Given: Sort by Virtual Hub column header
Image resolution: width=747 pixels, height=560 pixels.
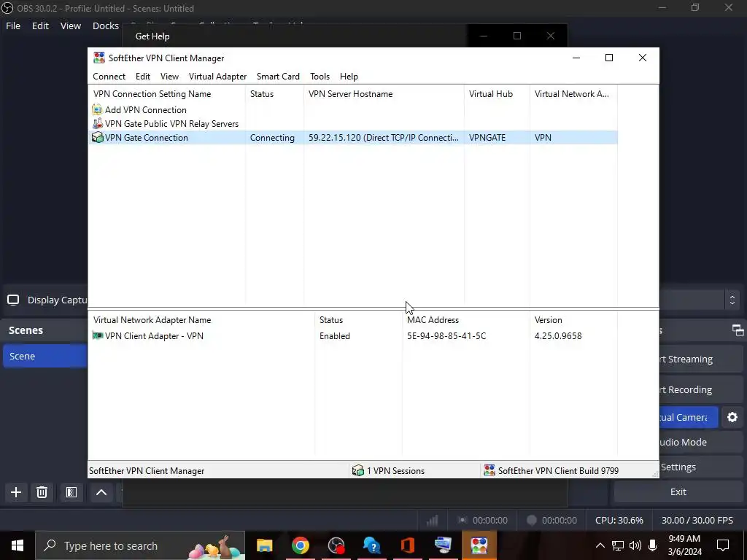Looking at the screenshot, I should (497, 94).
